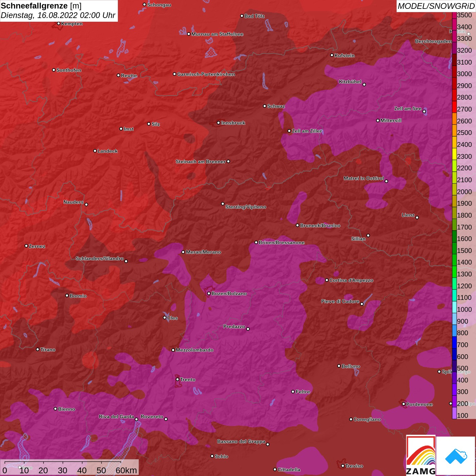Click the Cortina d'Ampezzo marker dot
Viewport: 476px width, 476px height.
327,280
